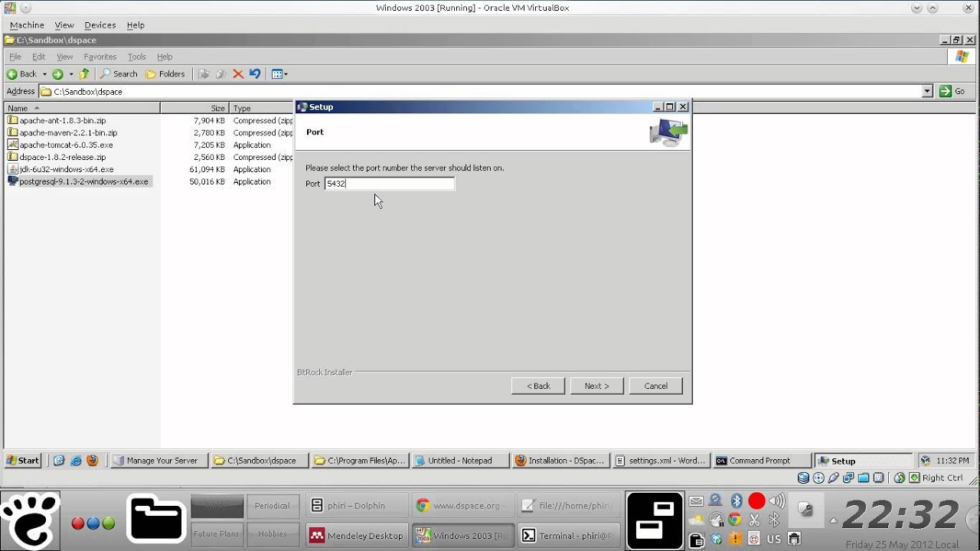Switch to Installation - DSpace Firefox taskbar item
Screen dimensions: 980x551
[560, 461]
